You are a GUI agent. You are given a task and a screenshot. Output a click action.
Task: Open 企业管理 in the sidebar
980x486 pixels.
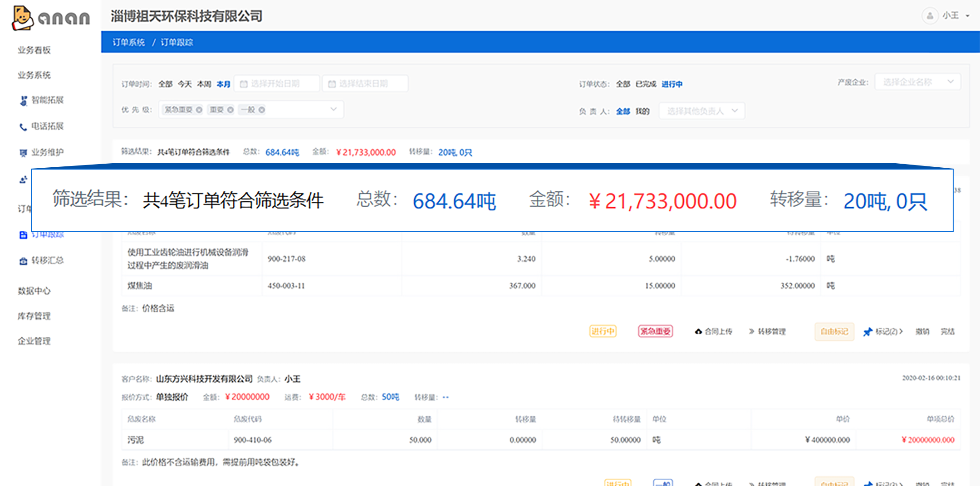(34, 341)
